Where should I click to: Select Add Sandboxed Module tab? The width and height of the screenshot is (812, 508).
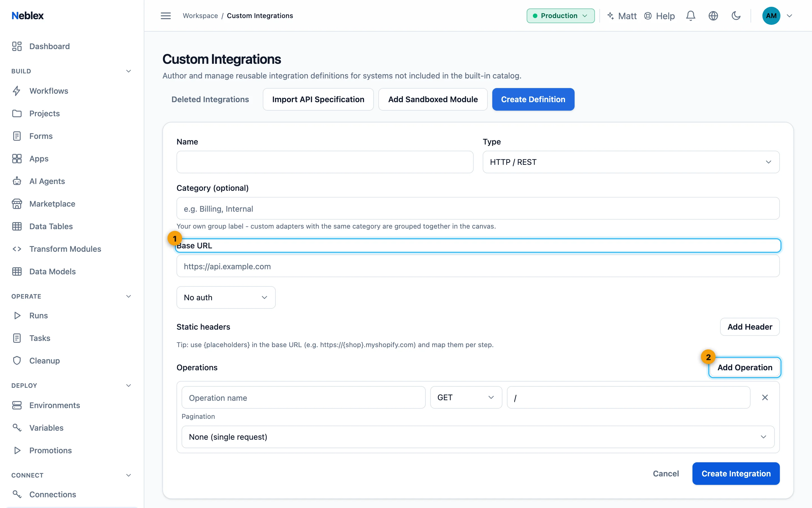(433, 99)
